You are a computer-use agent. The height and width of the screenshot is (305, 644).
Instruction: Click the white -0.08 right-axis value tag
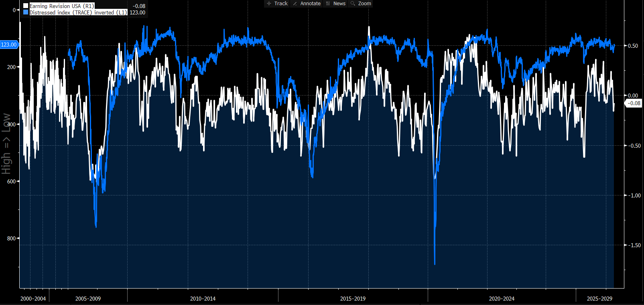[x=634, y=103]
